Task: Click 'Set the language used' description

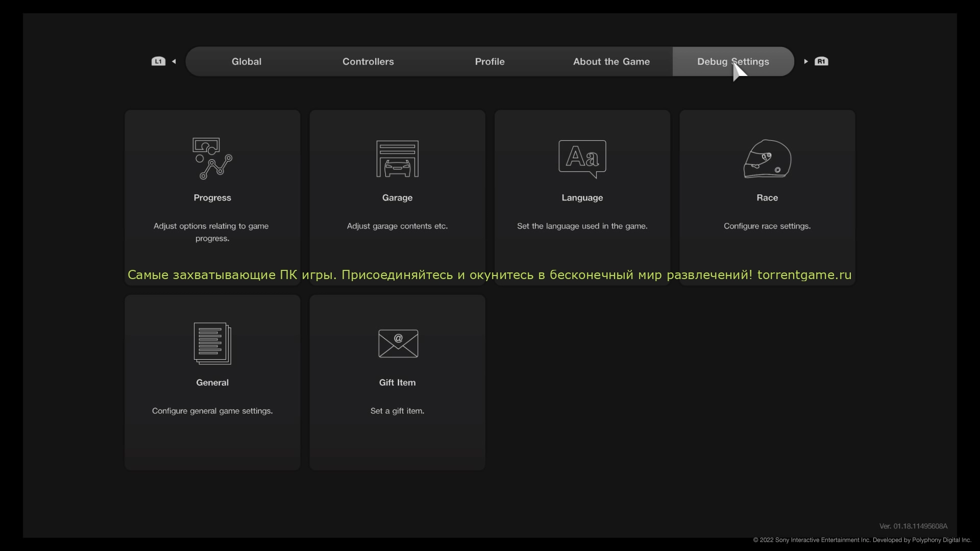Action: coord(582,226)
